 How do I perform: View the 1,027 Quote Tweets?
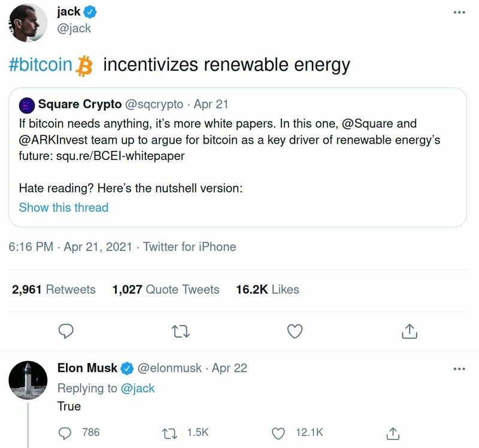(x=166, y=289)
